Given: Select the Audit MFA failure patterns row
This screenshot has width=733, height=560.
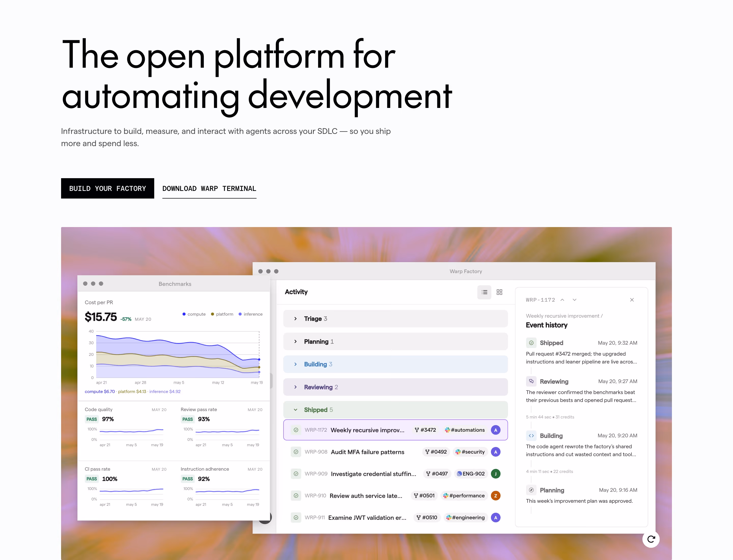Looking at the screenshot, I should [395, 452].
